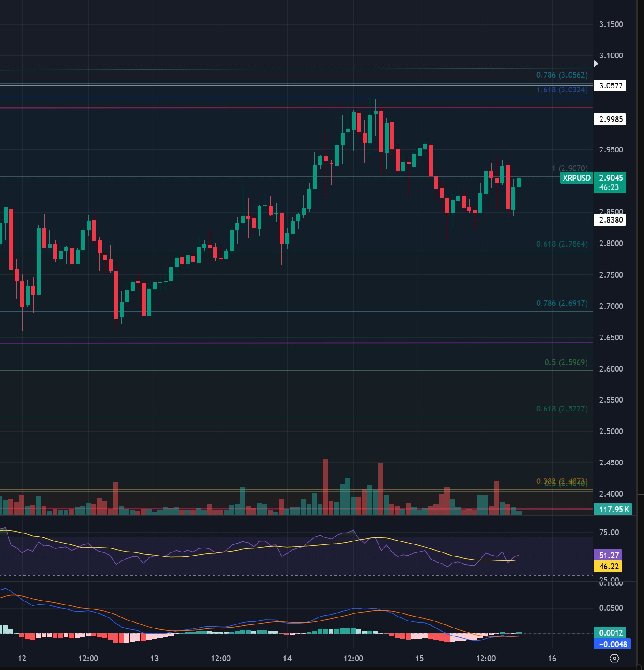The height and width of the screenshot is (670, 644).
Task: Click the XRPUSD symbol label
Action: [576, 178]
